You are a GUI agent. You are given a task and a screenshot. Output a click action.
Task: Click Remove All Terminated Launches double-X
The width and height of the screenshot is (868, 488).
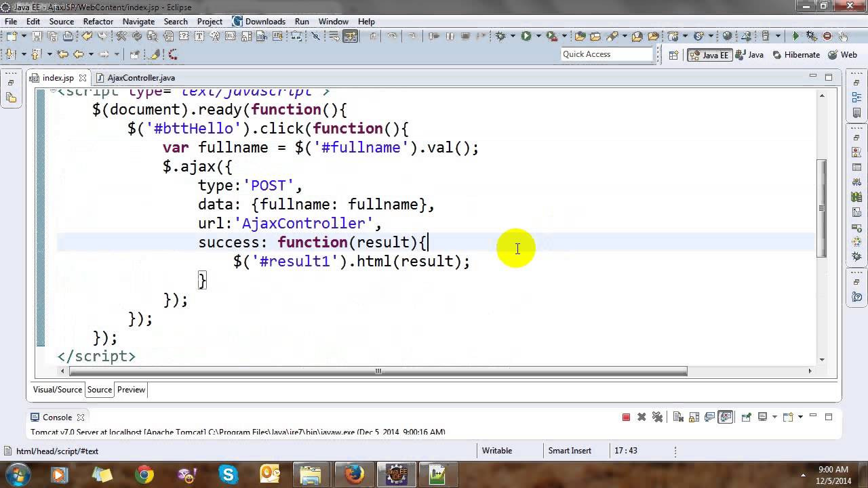tap(657, 417)
